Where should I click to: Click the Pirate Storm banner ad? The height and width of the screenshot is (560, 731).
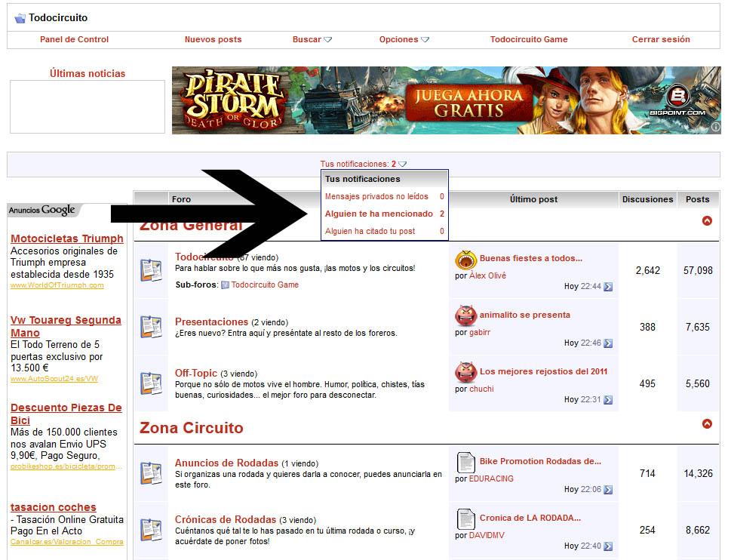[x=446, y=100]
